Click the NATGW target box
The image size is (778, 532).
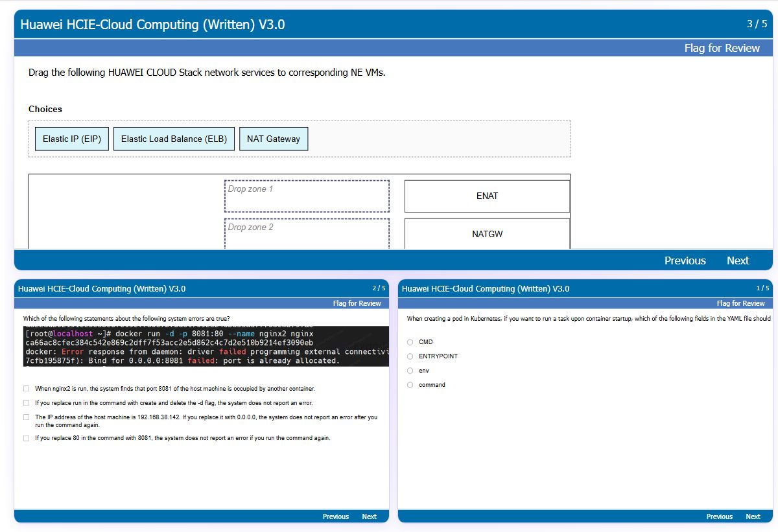point(487,233)
